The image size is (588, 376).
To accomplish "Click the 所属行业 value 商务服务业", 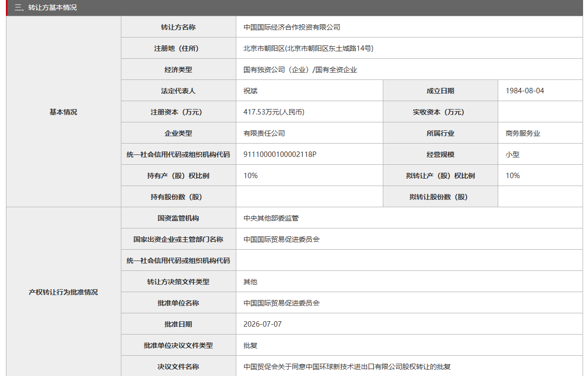I will click(x=523, y=133).
